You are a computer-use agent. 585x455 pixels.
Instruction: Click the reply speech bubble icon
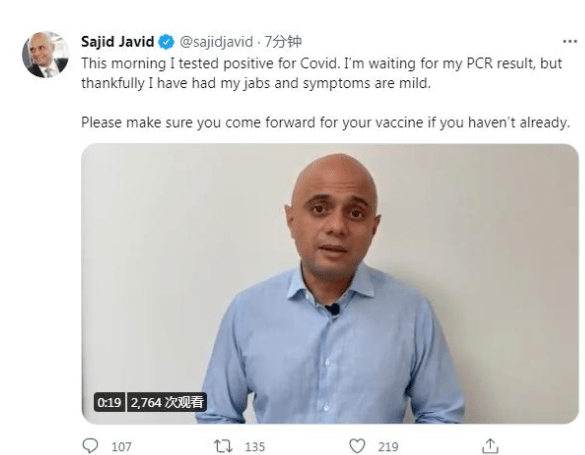90,446
